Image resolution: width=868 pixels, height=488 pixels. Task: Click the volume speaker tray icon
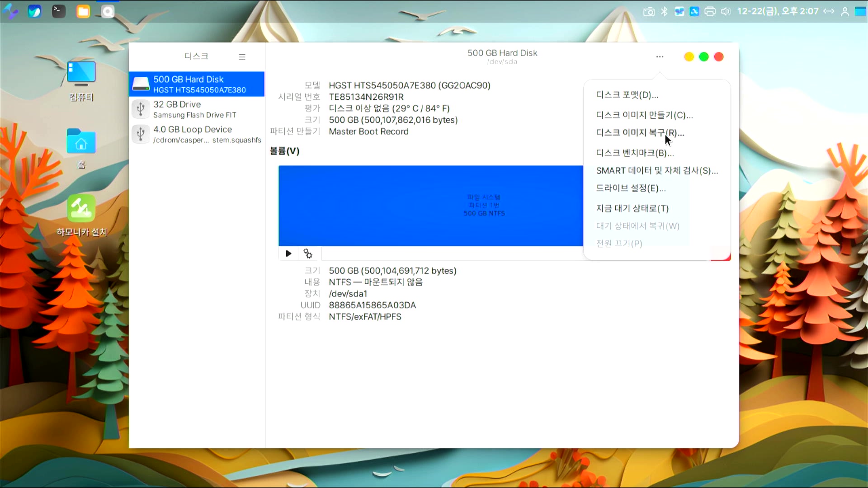tap(725, 12)
